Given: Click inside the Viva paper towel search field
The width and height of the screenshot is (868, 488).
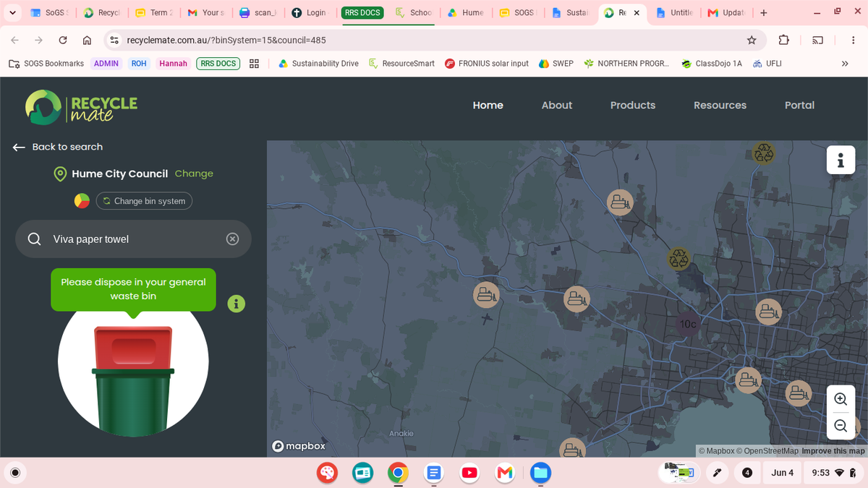Looking at the screenshot, I should click(133, 239).
